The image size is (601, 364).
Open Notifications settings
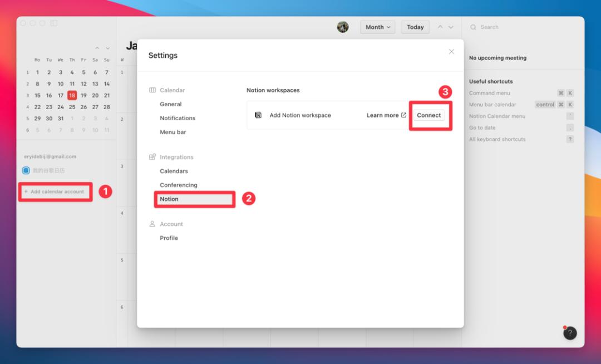[178, 118]
